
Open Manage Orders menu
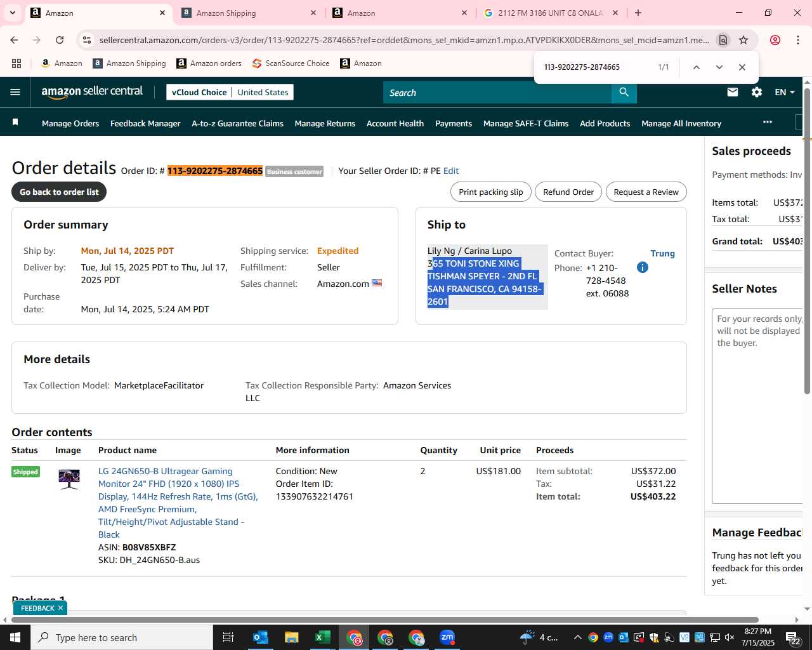70,123
